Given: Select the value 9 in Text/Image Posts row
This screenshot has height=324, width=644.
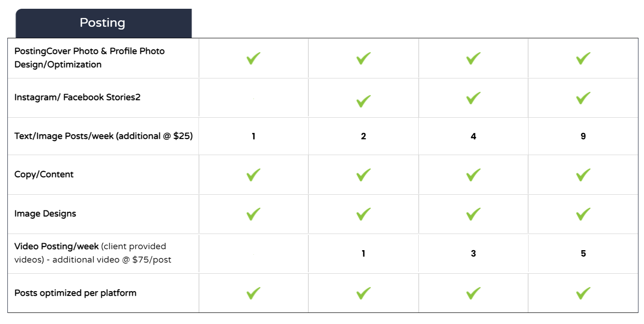Looking at the screenshot, I should click(583, 137).
